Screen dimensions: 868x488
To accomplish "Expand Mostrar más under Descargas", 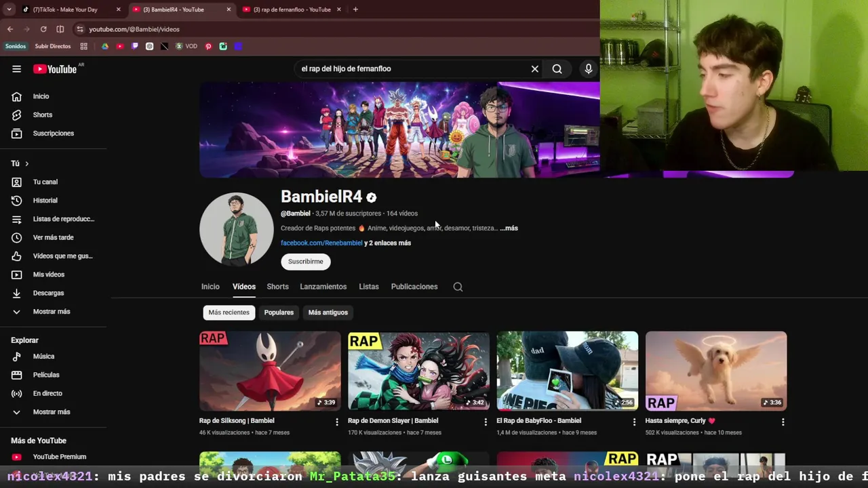I will tap(53, 311).
